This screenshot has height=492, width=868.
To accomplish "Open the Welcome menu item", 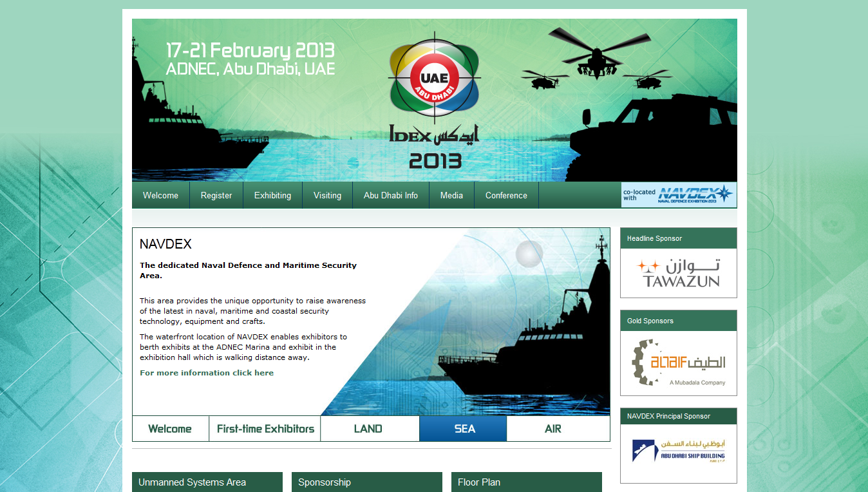I will [160, 195].
